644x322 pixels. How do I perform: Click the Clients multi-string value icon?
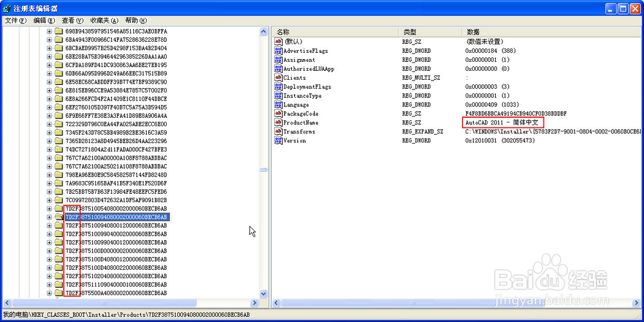278,78
